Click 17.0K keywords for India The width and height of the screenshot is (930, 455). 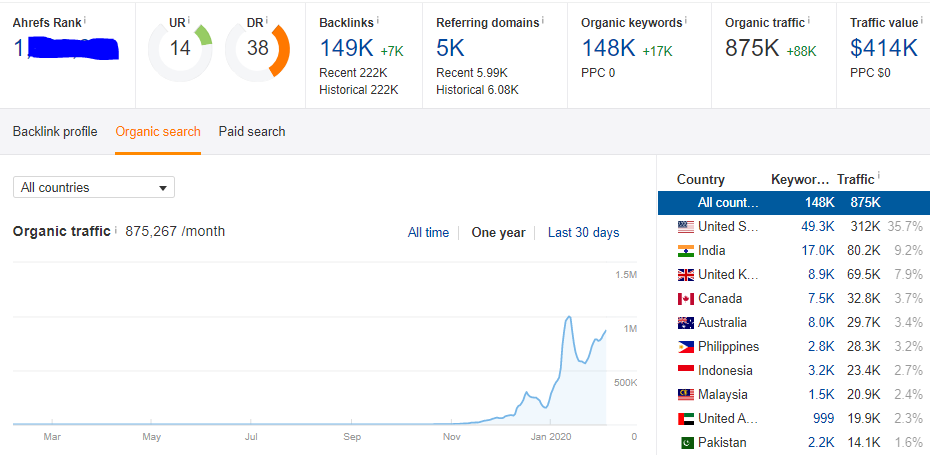pyautogui.click(x=818, y=250)
